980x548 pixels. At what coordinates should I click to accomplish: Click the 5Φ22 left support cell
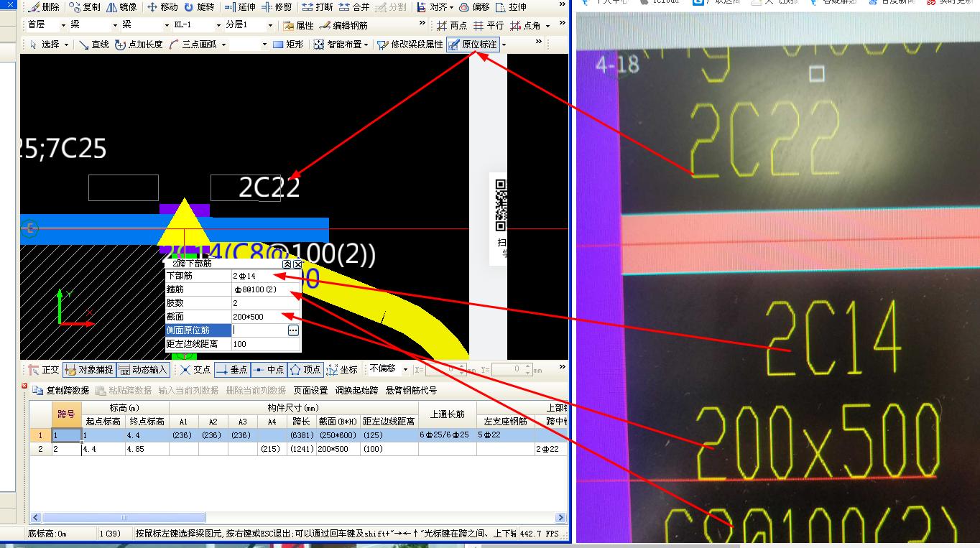(x=506, y=435)
